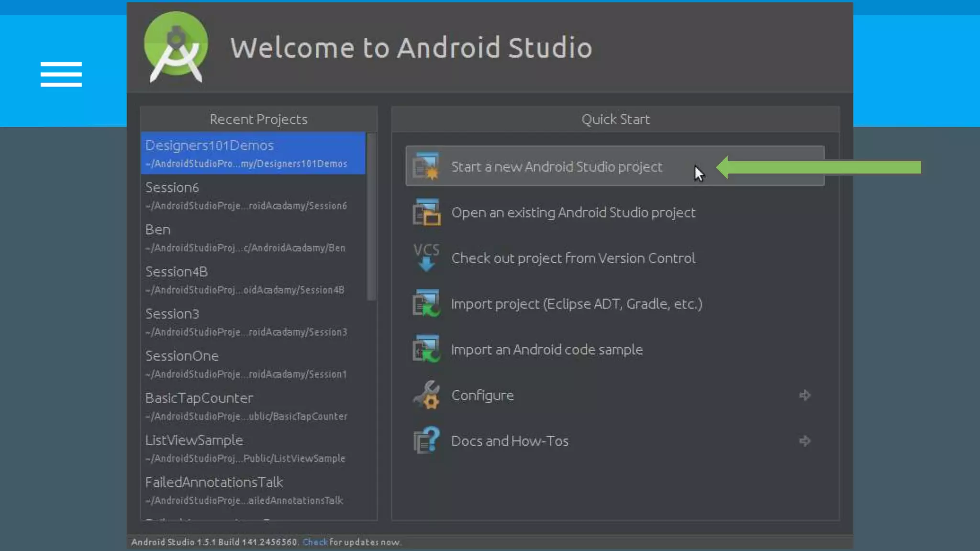Select Import an Android code sample
This screenshot has width=980, height=551.
point(615,349)
